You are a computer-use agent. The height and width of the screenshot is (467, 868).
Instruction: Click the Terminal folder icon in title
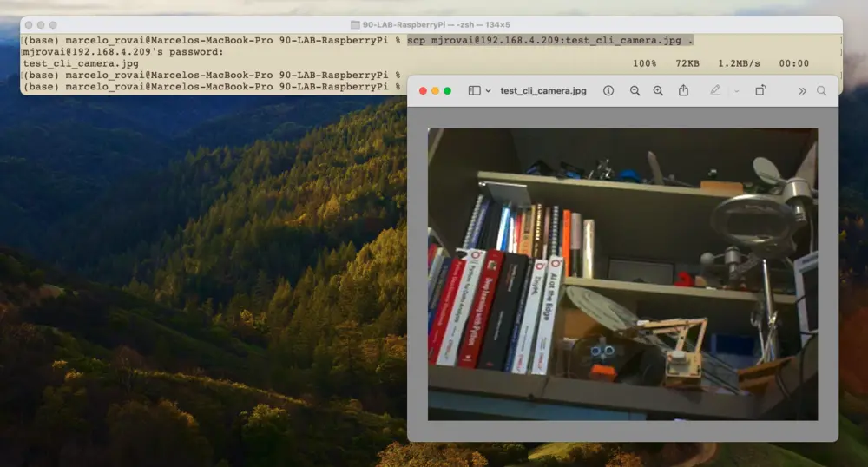click(355, 25)
